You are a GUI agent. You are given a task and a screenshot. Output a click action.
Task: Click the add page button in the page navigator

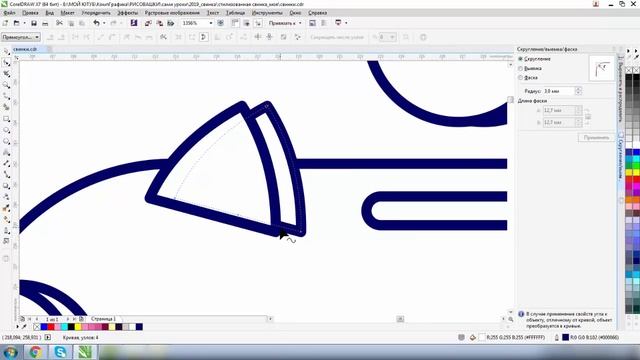82,319
